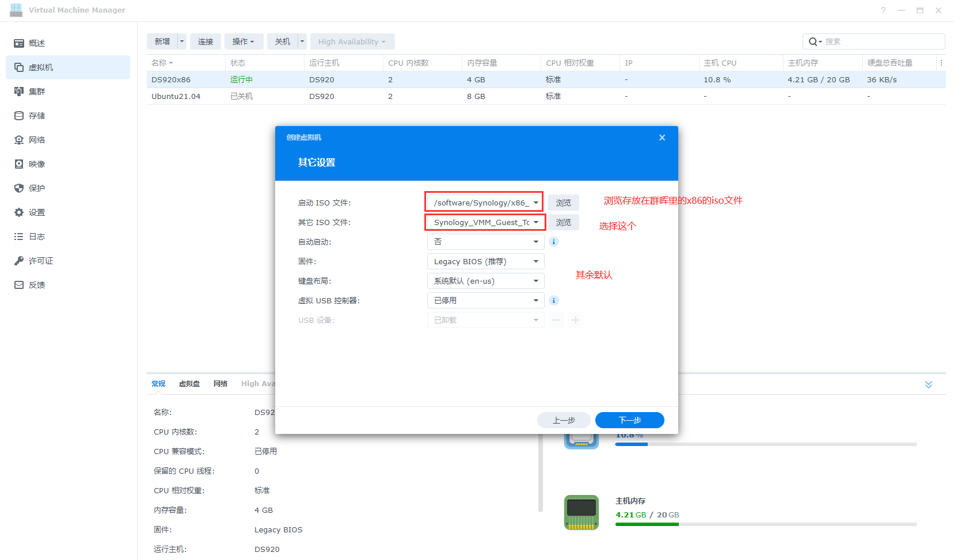Click info icon beside 自动启动 dropdown

coord(554,242)
